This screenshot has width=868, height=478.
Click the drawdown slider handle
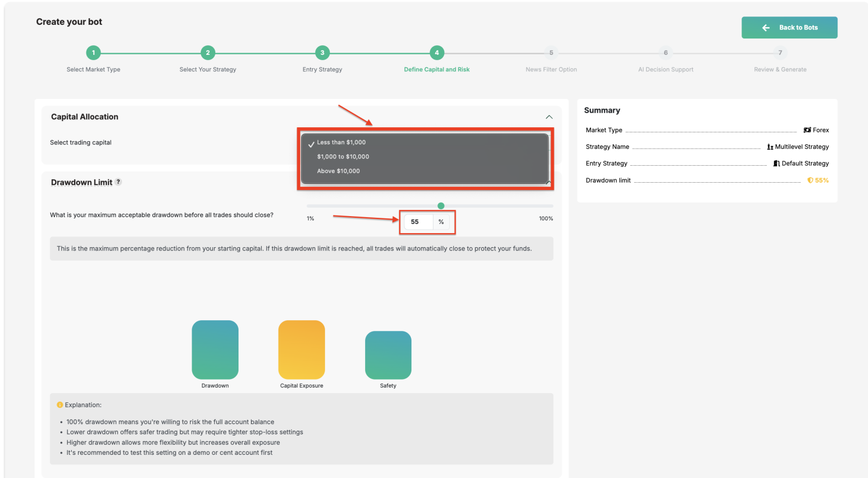(441, 206)
